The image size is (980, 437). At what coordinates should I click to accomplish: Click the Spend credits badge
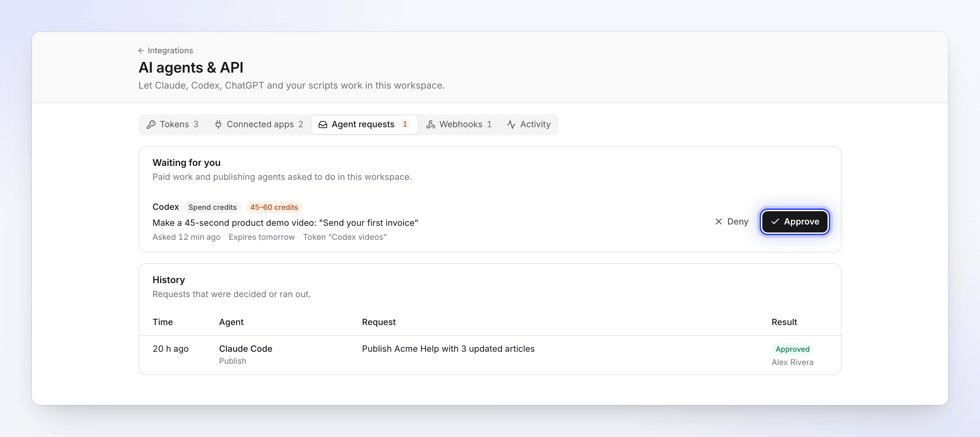[x=212, y=207]
